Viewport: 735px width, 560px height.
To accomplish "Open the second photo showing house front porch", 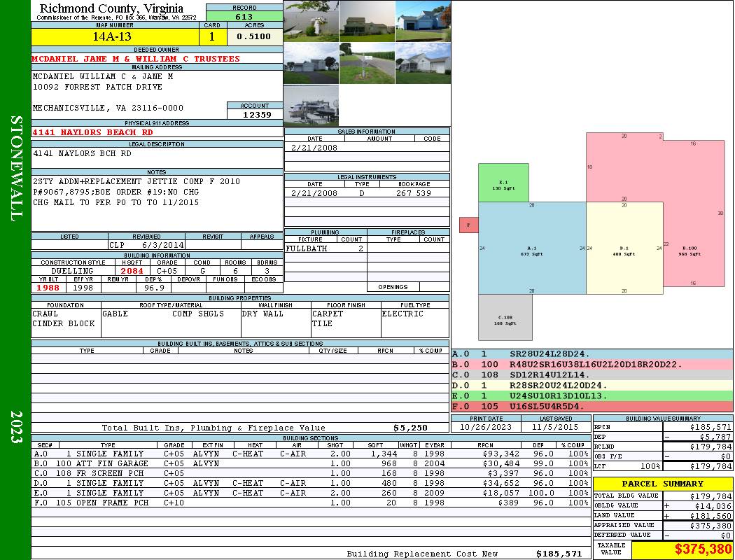I will (367, 21).
